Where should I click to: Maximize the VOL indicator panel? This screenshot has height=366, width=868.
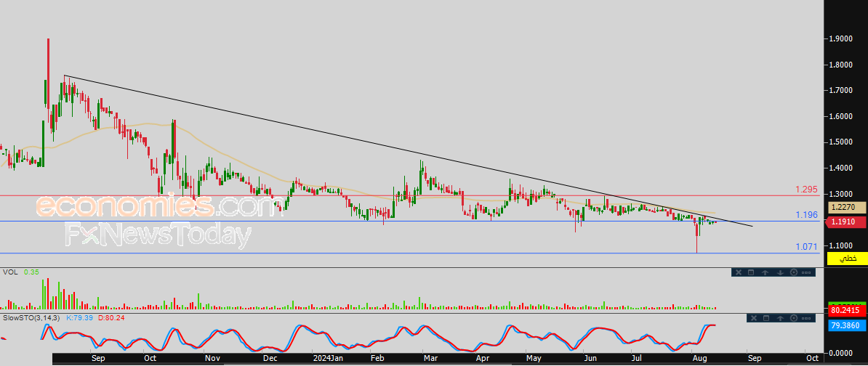pyautogui.click(x=751, y=272)
